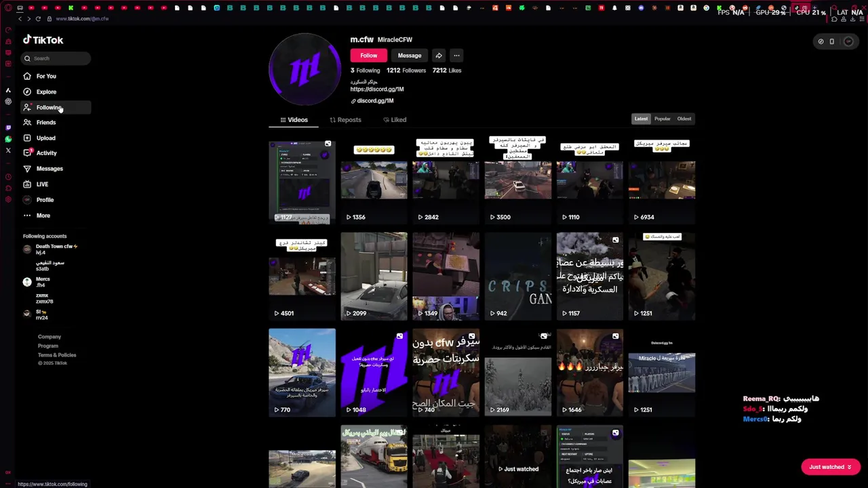
Task: Expand Terms & Policies footer section
Action: (57, 355)
